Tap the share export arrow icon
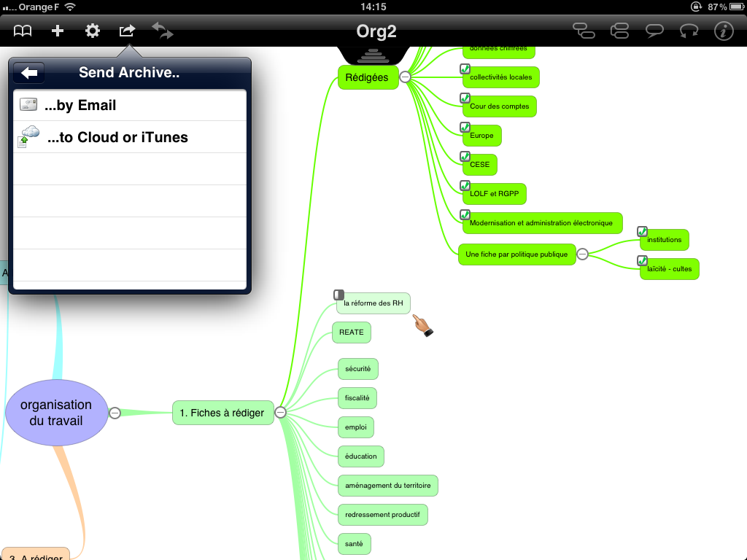 coord(127,31)
